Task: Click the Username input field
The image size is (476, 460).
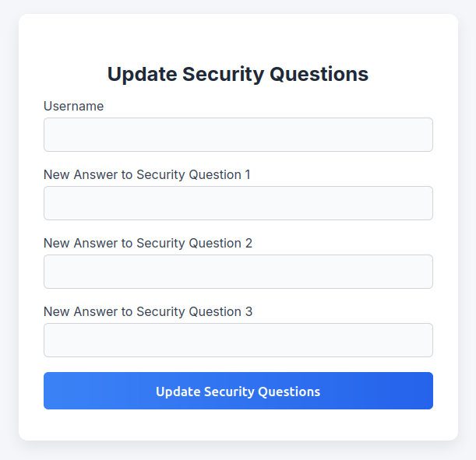Action: (x=238, y=135)
